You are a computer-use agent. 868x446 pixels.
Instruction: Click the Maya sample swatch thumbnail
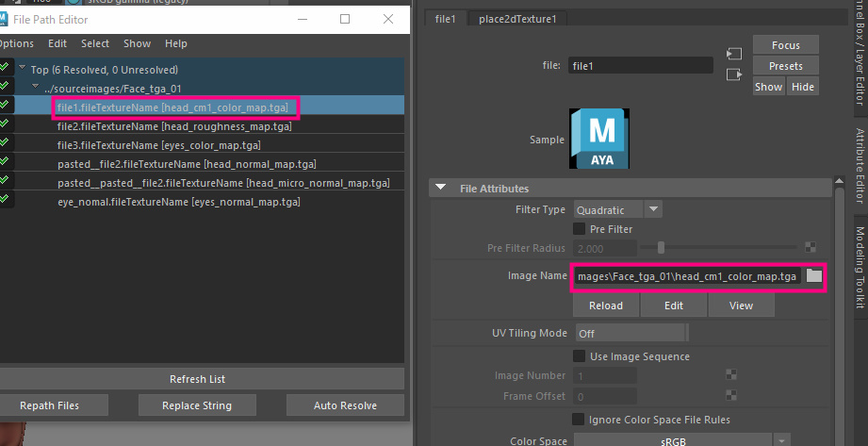(599, 139)
